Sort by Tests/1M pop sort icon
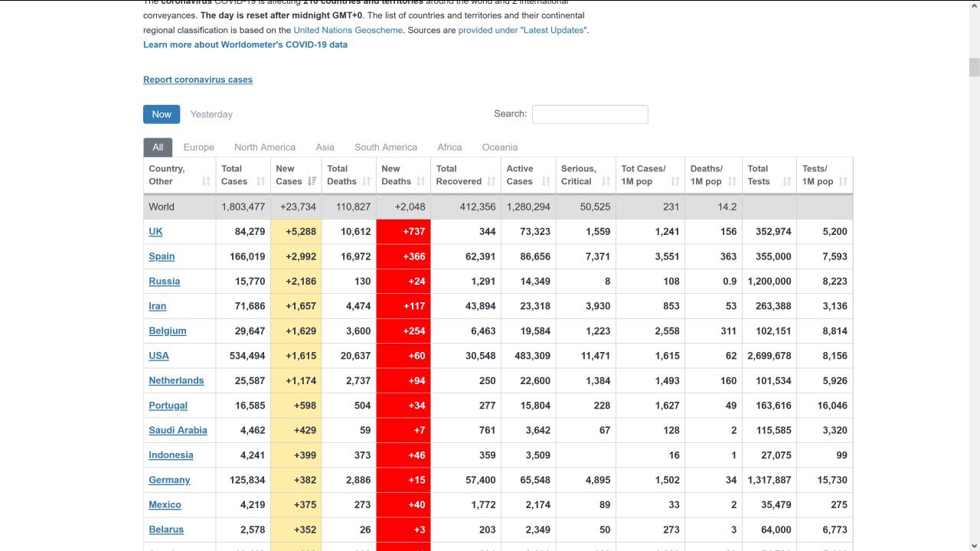The image size is (980, 551). coord(843,181)
